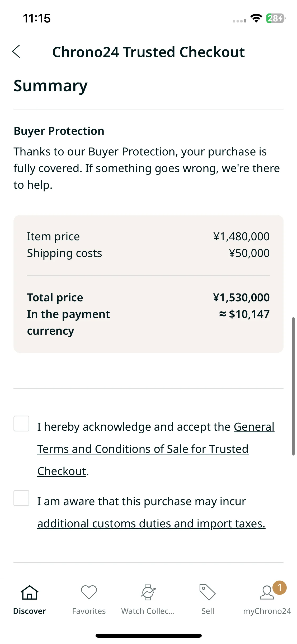Tap the Wi-Fi status icon

click(256, 18)
